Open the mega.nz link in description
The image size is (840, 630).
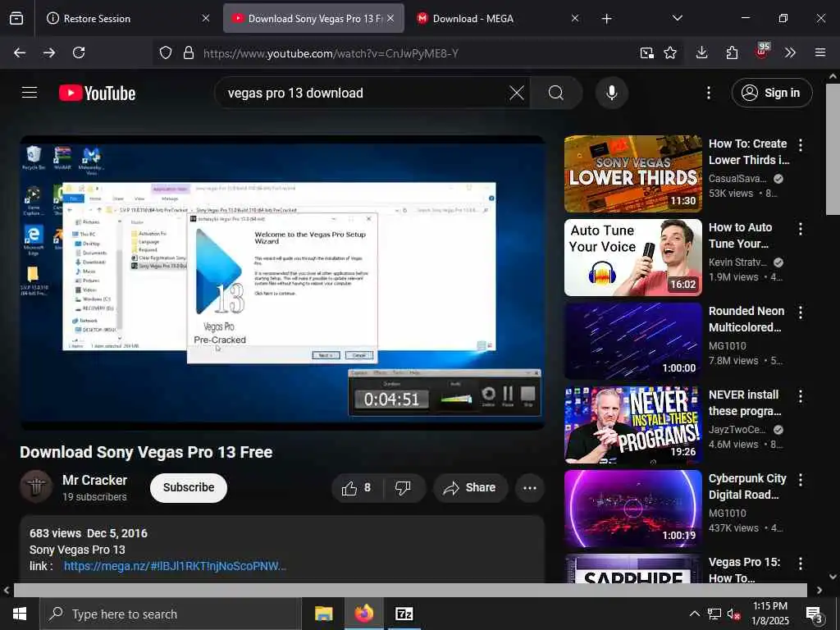point(175,566)
